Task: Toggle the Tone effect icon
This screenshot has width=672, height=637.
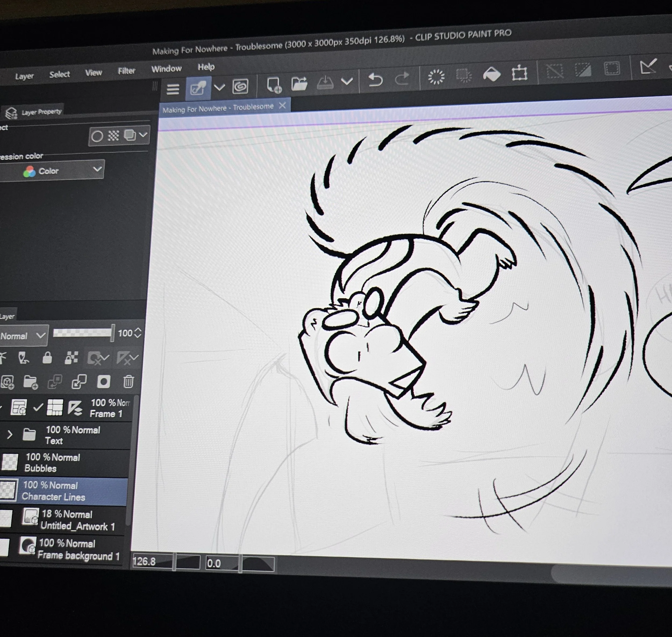Action: tap(113, 135)
